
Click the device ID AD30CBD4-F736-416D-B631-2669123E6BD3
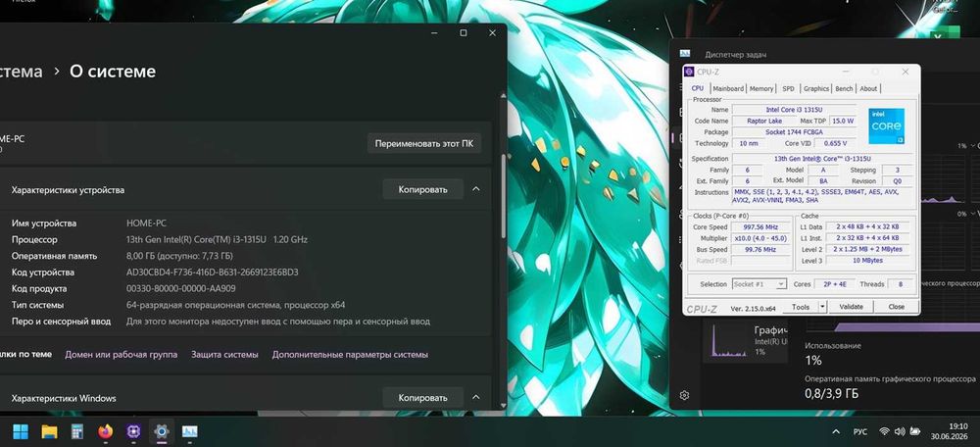tap(212, 272)
